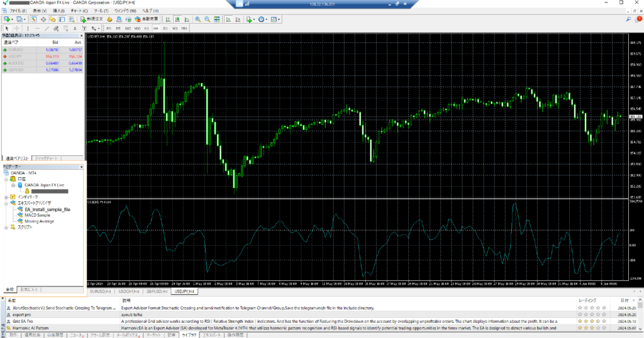This screenshot has height=338, width=644.
Task: Toggle the Navigator star-folder icon
Action: coord(53,19)
